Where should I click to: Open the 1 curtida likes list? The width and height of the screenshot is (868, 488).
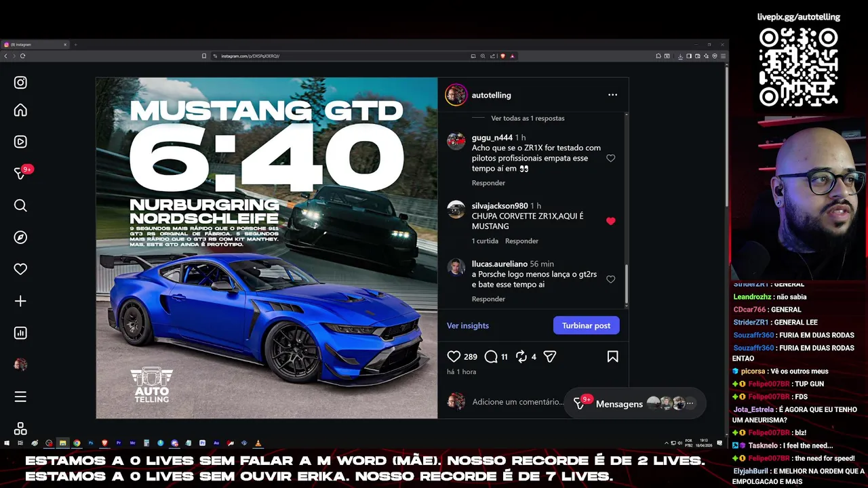pyautogui.click(x=485, y=241)
